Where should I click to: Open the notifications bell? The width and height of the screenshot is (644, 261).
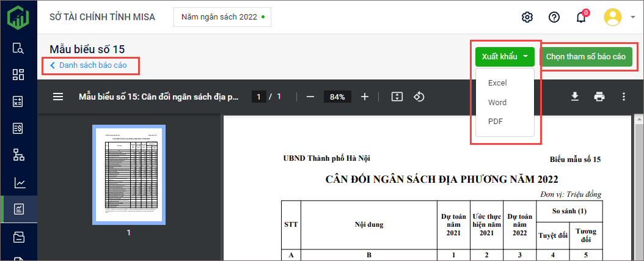click(x=581, y=17)
